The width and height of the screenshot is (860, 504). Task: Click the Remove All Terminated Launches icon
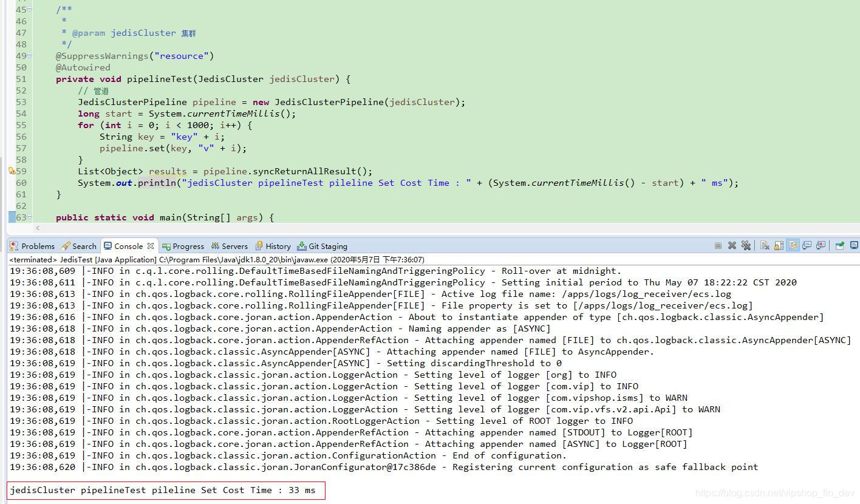pyautogui.click(x=746, y=245)
